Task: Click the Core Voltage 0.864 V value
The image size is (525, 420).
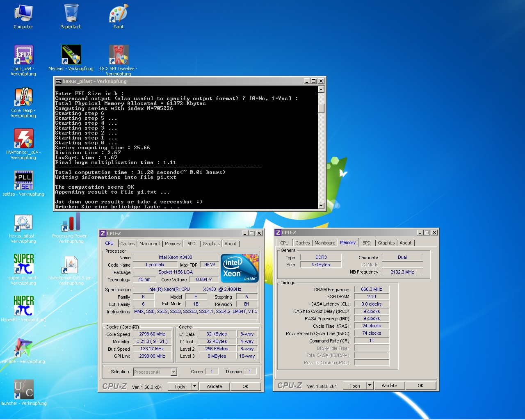Action: (204, 279)
